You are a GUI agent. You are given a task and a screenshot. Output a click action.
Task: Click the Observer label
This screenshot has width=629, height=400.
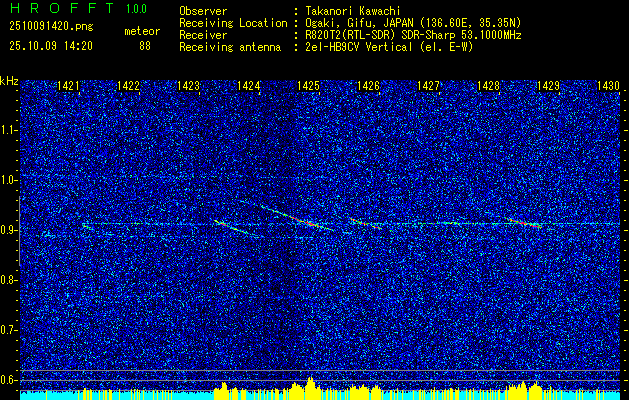pos(203,11)
